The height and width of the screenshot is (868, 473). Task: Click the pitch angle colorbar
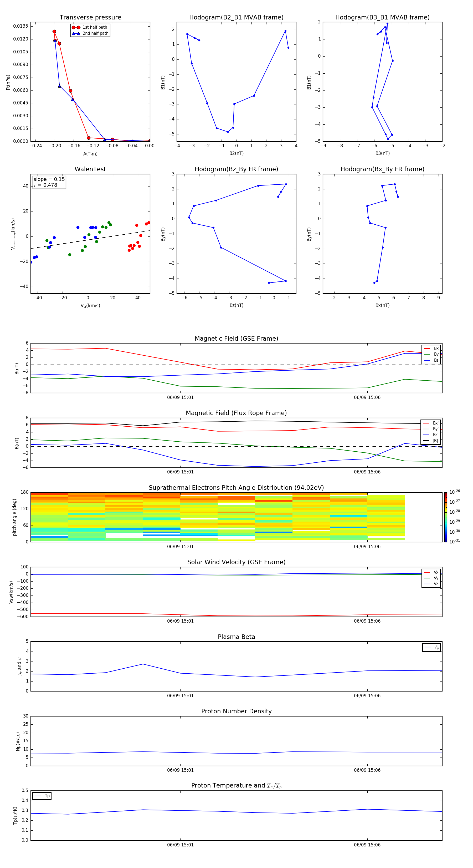pyautogui.click(x=445, y=517)
